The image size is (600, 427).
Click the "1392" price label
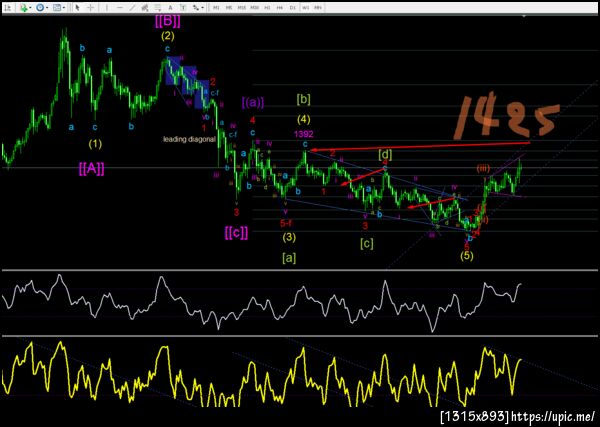pos(304,134)
